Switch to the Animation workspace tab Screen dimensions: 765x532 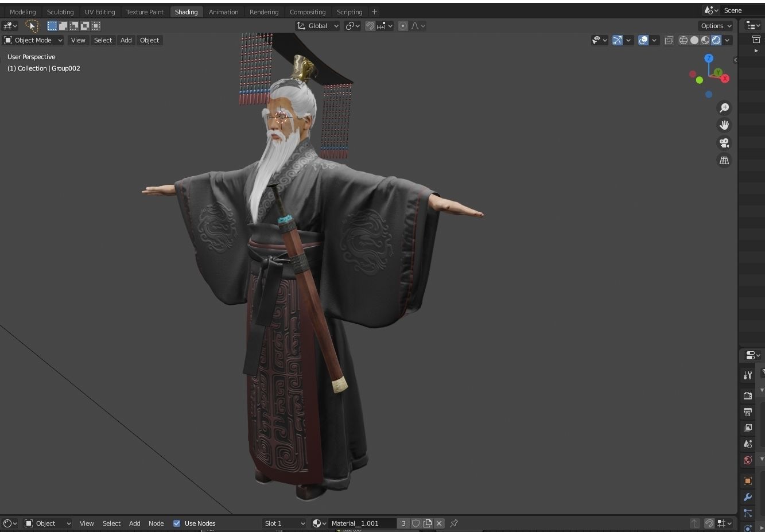tap(223, 12)
